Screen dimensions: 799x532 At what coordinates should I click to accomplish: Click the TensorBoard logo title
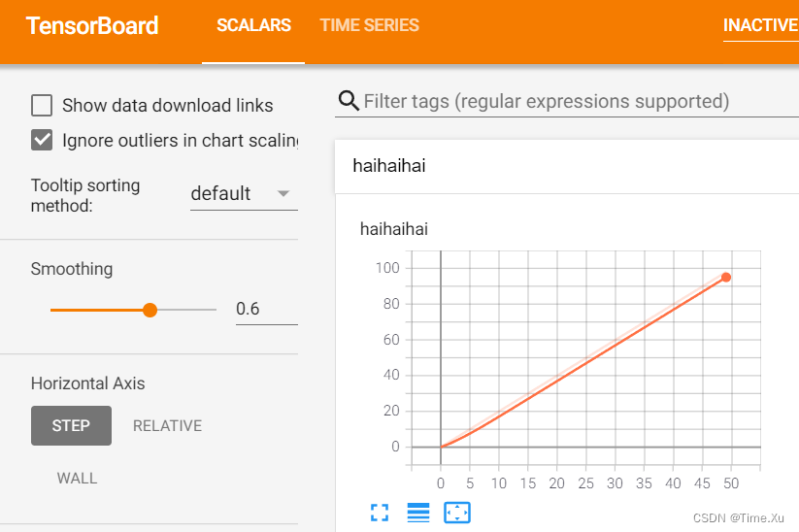(92, 26)
